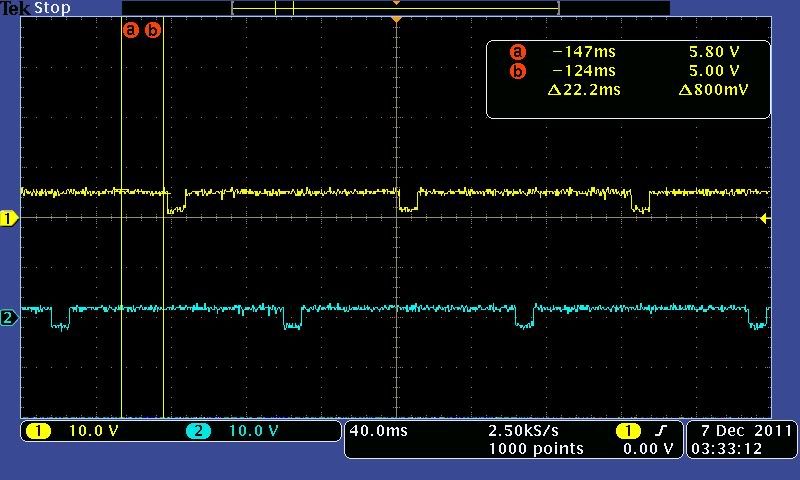
Task: Click the Stop acquisition status indicator
Action: coord(52,8)
